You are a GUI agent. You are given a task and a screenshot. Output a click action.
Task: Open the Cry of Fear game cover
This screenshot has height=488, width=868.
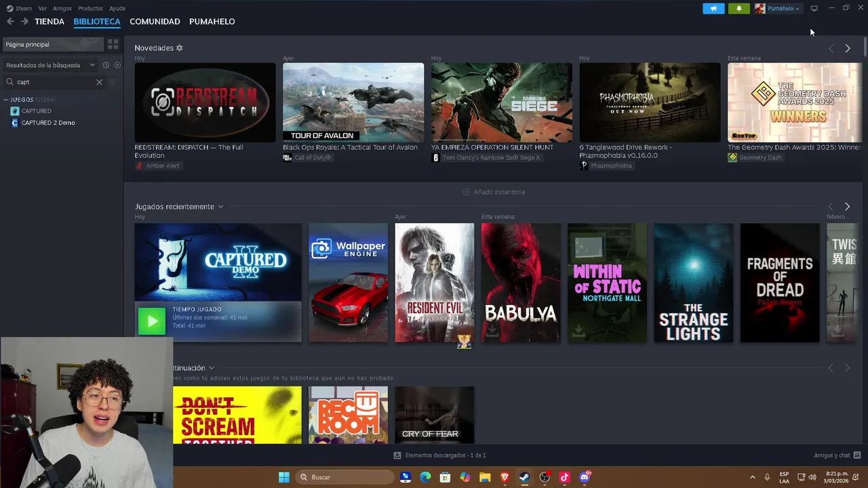pos(435,415)
